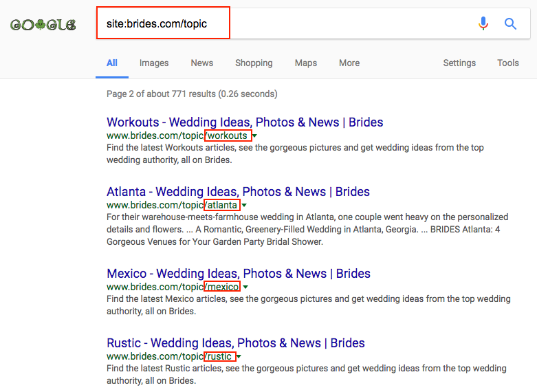The image size is (537, 392).
Task: Switch to the News tab
Action: coord(201,63)
